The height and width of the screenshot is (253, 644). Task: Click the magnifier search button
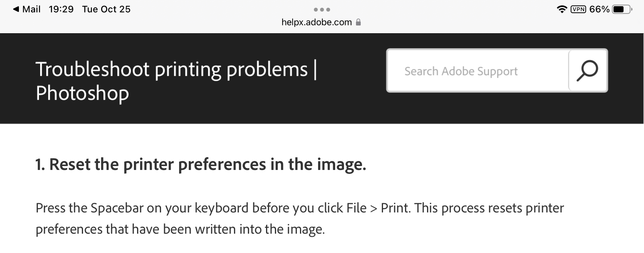tap(587, 71)
